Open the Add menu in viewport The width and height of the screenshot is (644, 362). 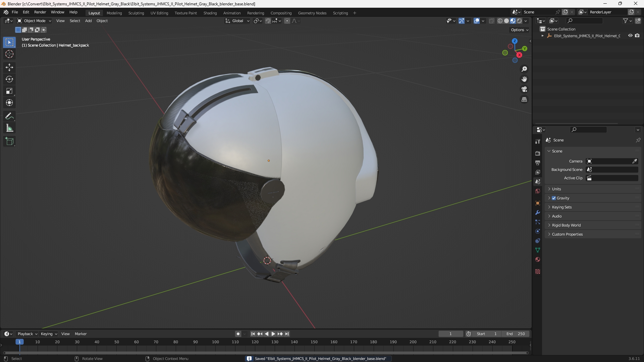point(88,21)
